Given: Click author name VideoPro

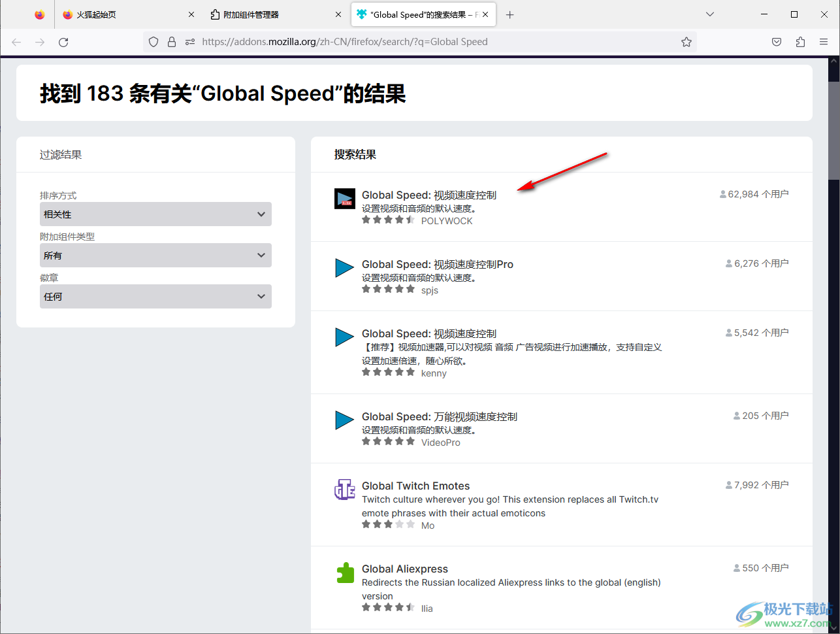Looking at the screenshot, I should click(x=441, y=442).
